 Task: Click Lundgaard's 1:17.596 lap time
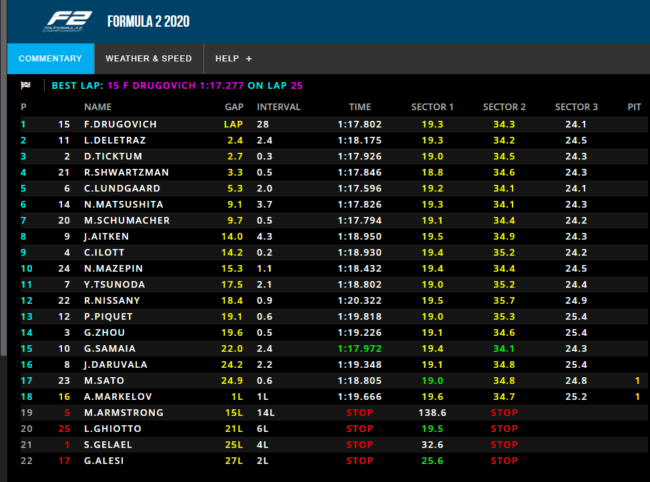tap(360, 189)
